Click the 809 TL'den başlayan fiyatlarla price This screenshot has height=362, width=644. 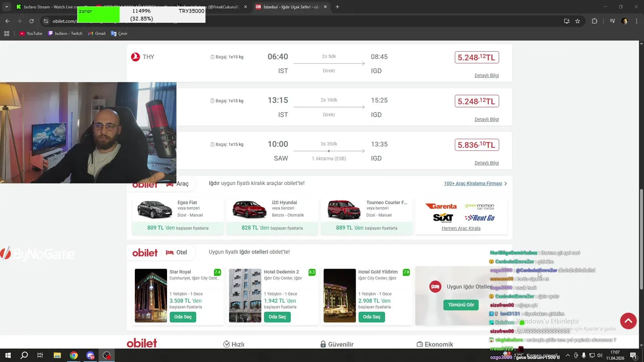[178, 228]
